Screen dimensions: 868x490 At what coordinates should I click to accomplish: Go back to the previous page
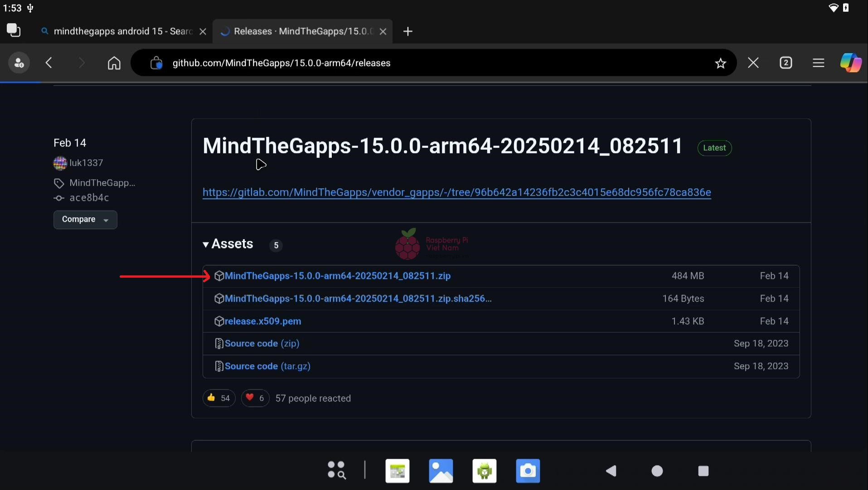click(x=49, y=63)
